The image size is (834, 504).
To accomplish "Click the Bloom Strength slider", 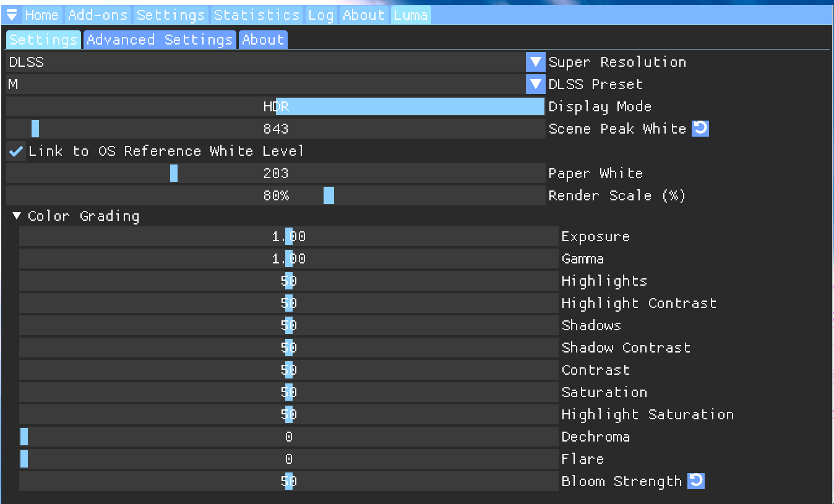I will coord(289,481).
